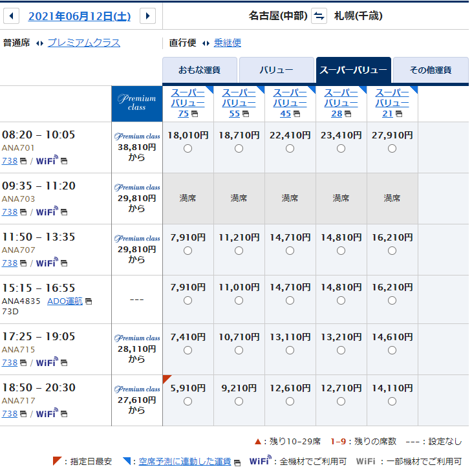The height and width of the screenshot is (476, 472).
Task: Select 7,910円 fare for ANA707
Action: 188,251
